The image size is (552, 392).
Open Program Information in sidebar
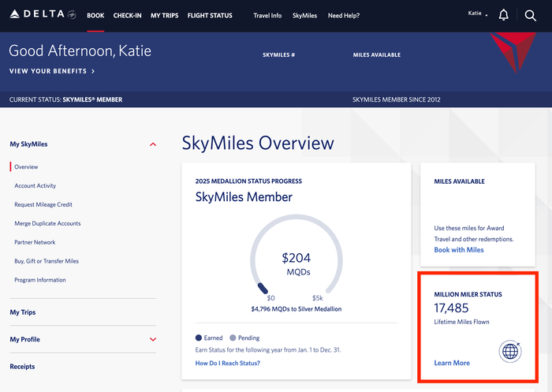[x=39, y=280]
